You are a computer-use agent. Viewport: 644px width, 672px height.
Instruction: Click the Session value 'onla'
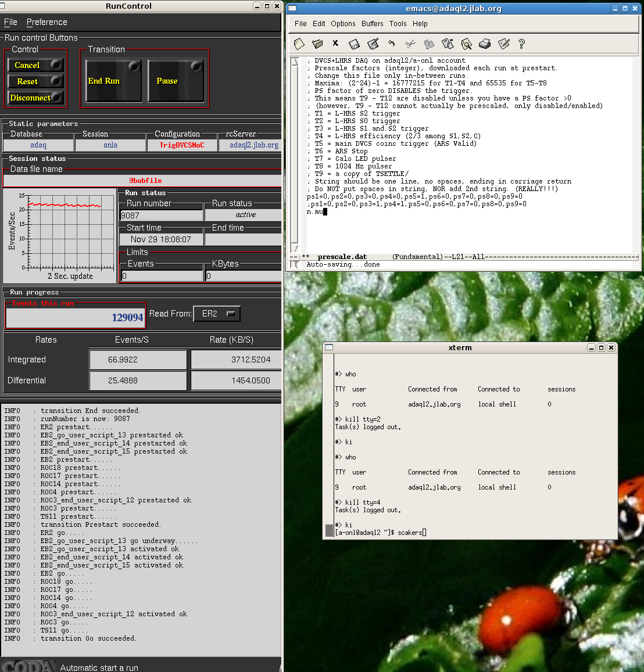[110, 145]
